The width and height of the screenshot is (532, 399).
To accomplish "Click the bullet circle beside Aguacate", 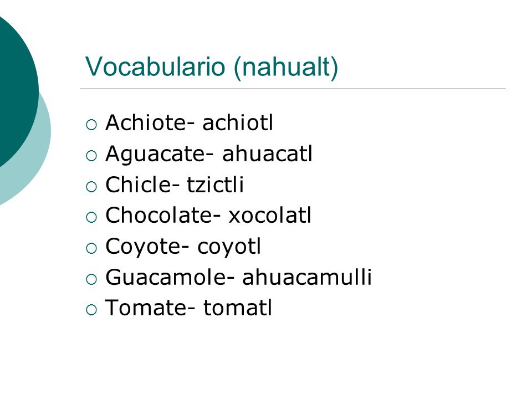I will (91, 156).
